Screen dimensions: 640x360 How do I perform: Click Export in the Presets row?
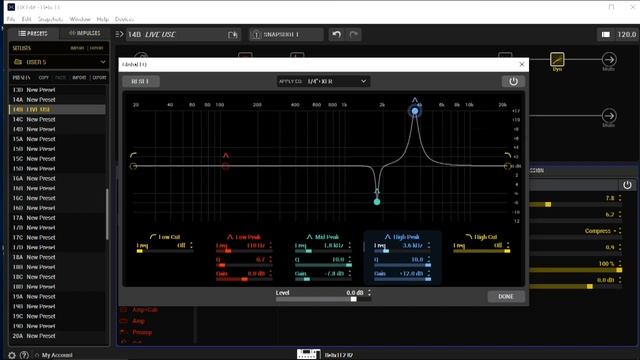point(99,78)
